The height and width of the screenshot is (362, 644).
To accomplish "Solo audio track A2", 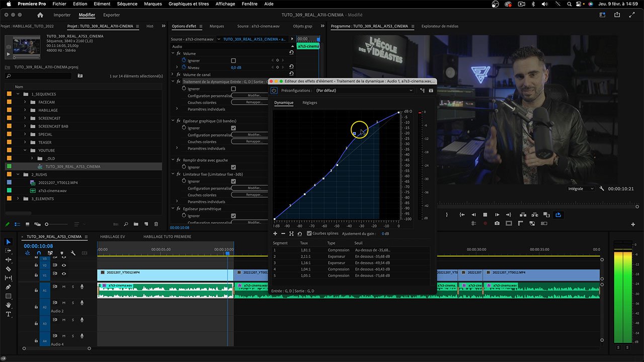I will [x=73, y=303].
